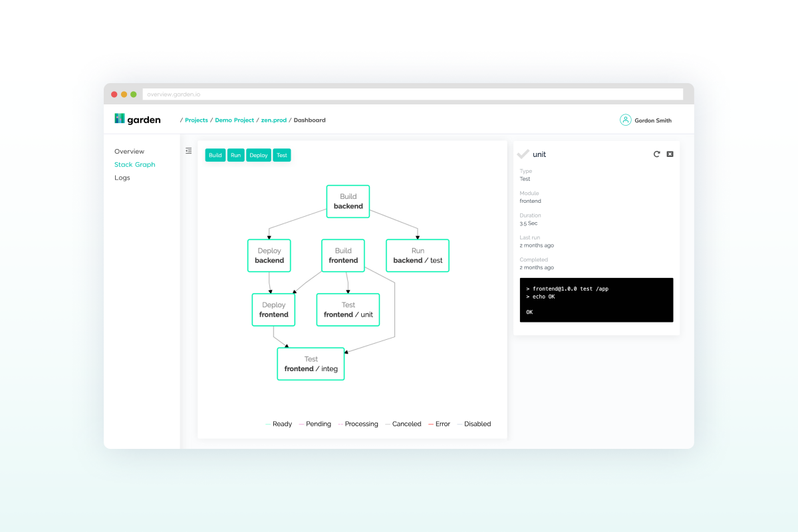The height and width of the screenshot is (532, 798).
Task: Click the Disabled legend entry
Action: tap(474, 424)
